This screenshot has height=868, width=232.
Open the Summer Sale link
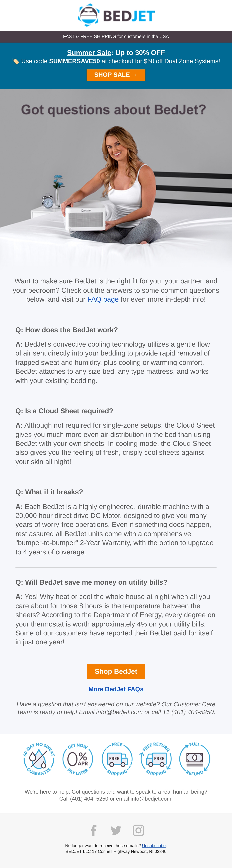pos(89,53)
